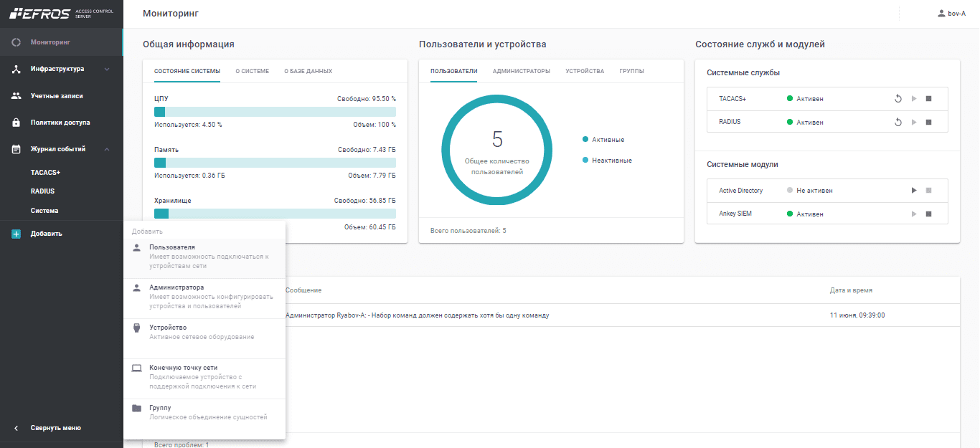Collapse sidebar with Свернуть меню

(55, 428)
